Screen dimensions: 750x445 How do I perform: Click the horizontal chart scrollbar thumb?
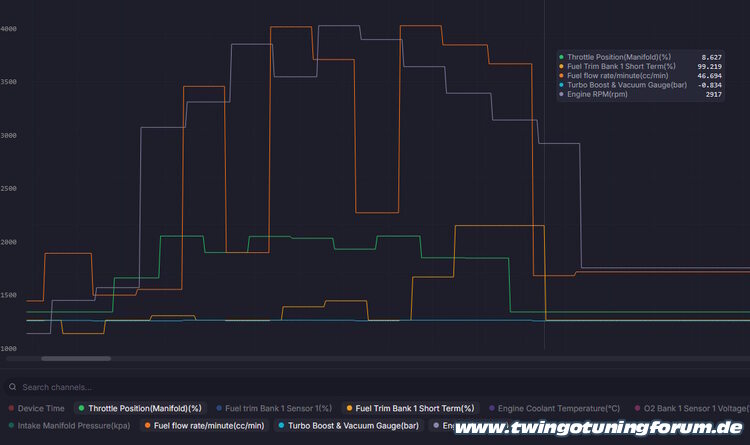click(76, 358)
